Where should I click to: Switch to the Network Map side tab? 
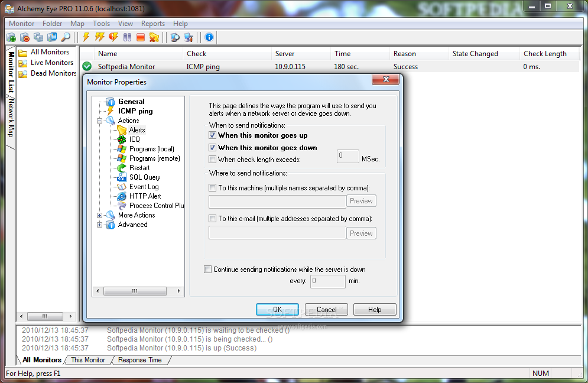point(11,118)
